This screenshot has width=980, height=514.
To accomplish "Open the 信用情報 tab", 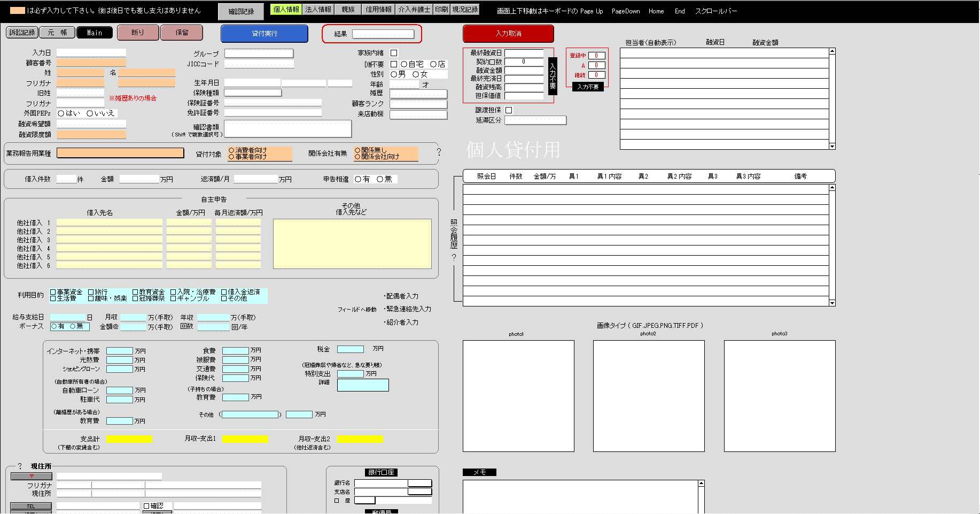I will point(378,10).
